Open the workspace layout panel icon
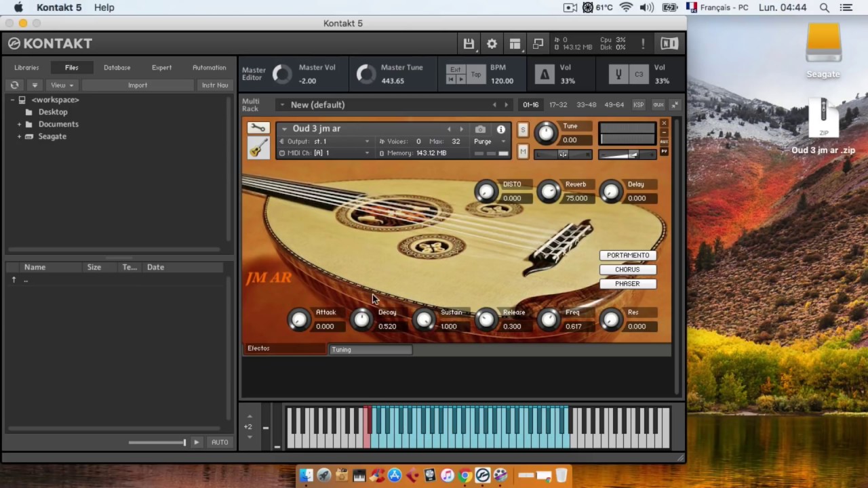Screen dimensions: 868x488 click(515, 44)
